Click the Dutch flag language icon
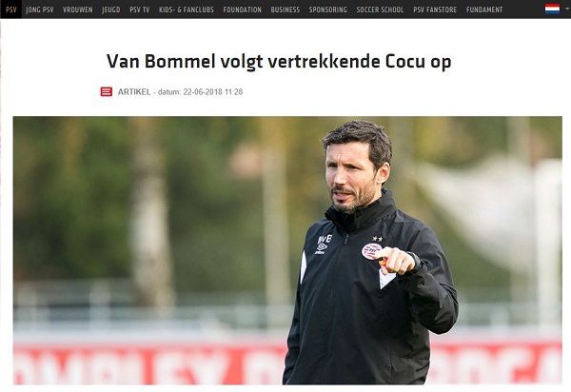Image resolution: width=571 pixels, height=392 pixels. 552,9
